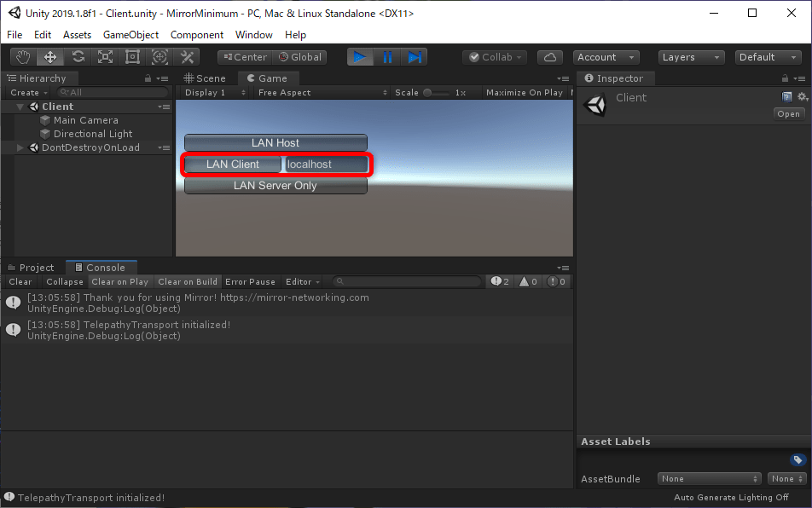Viewport: 812px width, 508px height.
Task: Open the Default layout dropdown
Action: coord(768,57)
